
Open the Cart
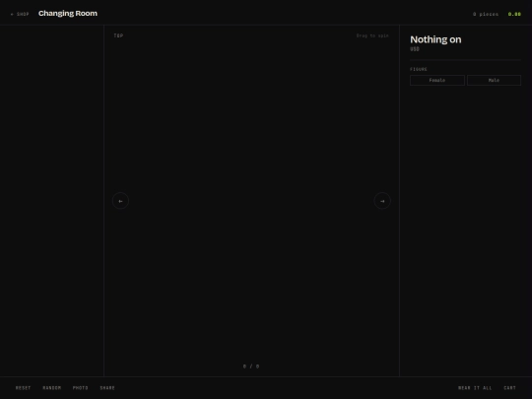pos(509,388)
